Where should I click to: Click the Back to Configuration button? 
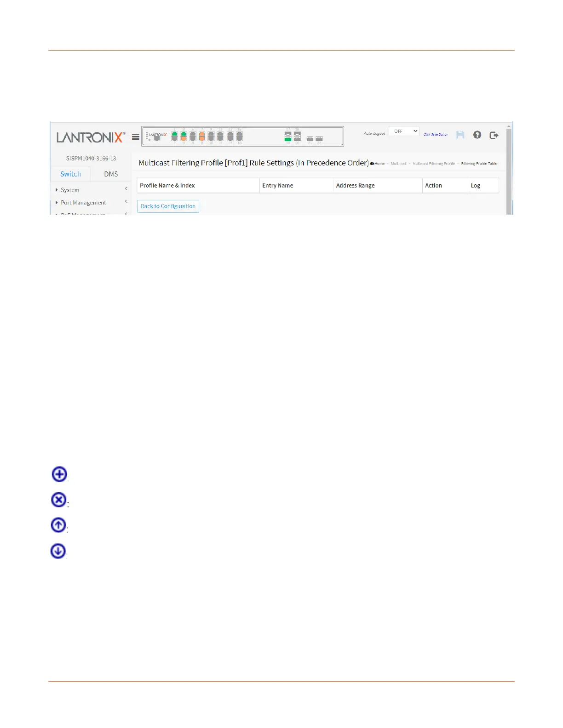coord(168,206)
